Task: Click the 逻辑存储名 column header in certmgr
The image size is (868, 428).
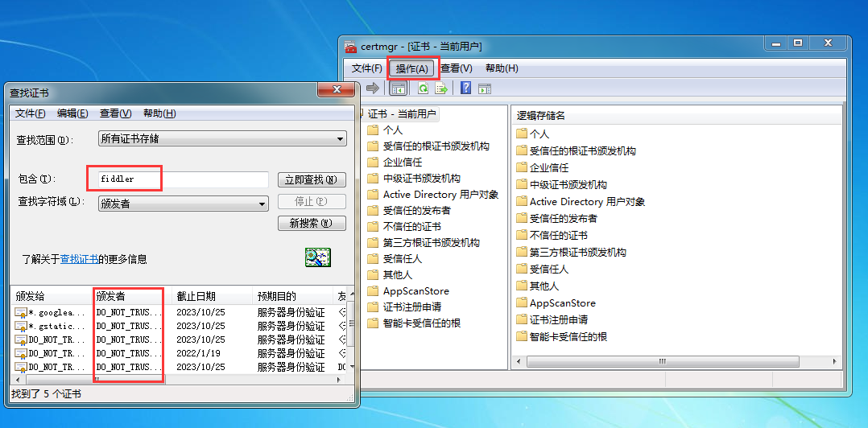Action: tap(541, 116)
